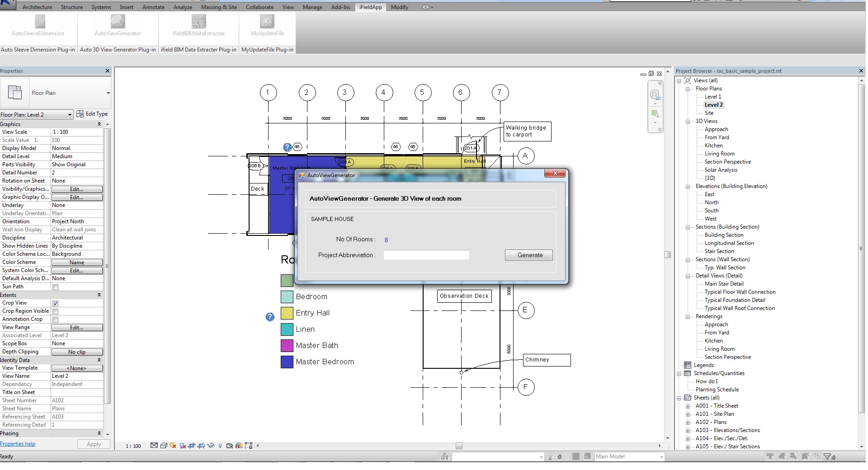Click the selection filter funnel icon
The image size is (868, 470).
[x=827, y=456]
